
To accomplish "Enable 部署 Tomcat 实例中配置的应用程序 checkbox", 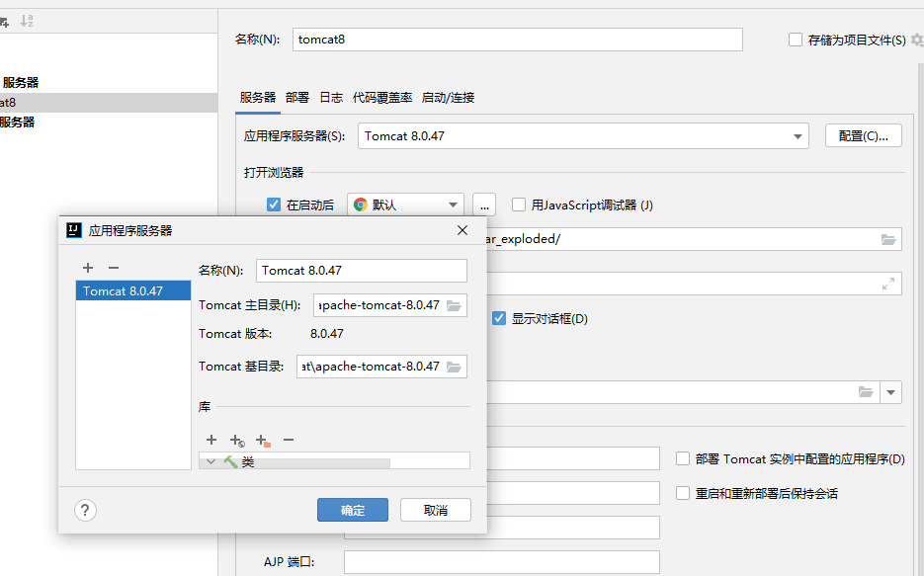I will (683, 458).
